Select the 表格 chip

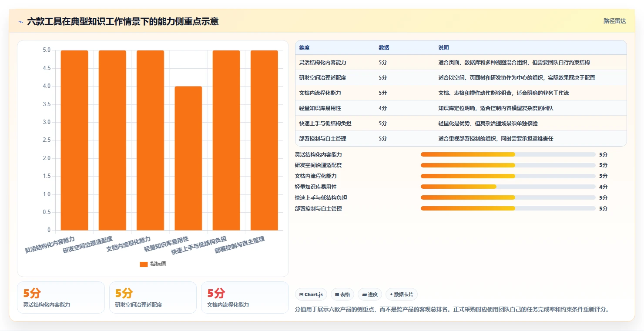coord(342,294)
